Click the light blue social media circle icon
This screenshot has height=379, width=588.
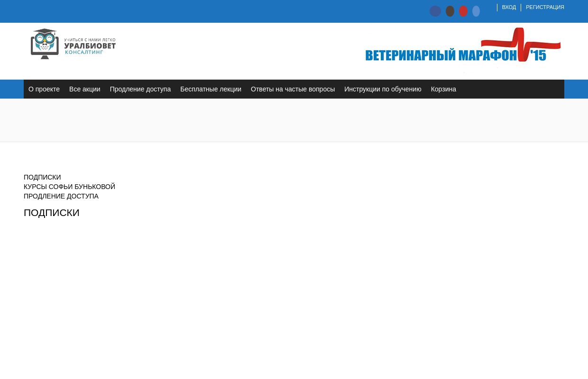(x=476, y=11)
